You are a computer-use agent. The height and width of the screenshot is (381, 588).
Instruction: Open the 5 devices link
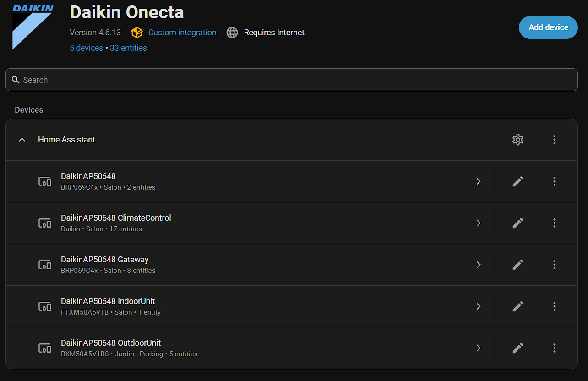click(86, 48)
